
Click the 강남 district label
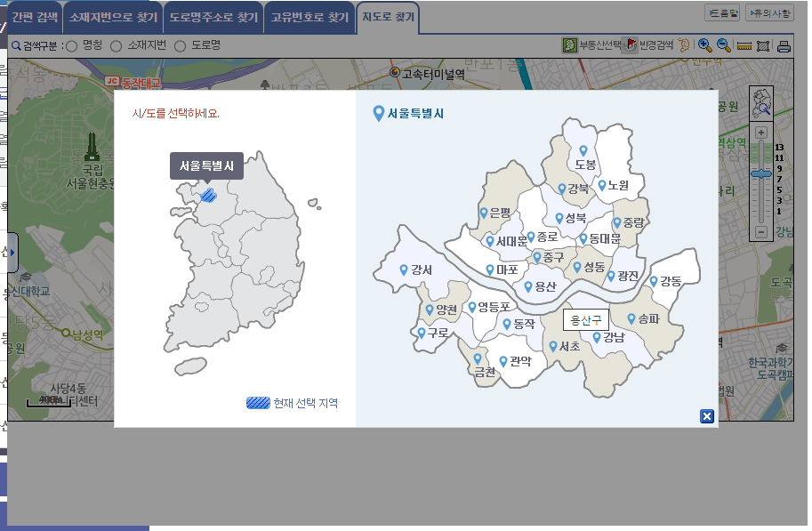(x=615, y=337)
